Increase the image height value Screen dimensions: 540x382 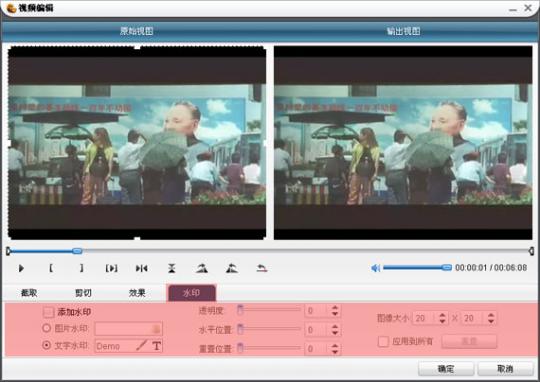click(491, 315)
